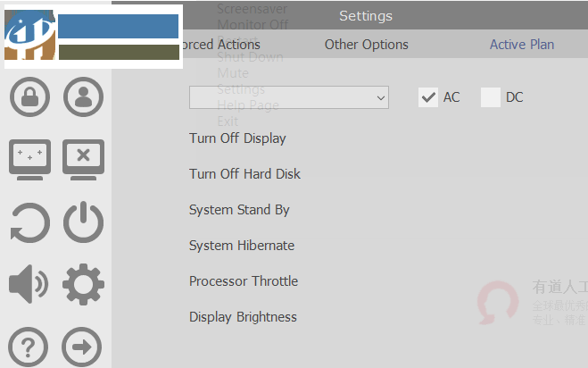
Task: Start the Screensaver monitor icon
Action: tap(29, 160)
